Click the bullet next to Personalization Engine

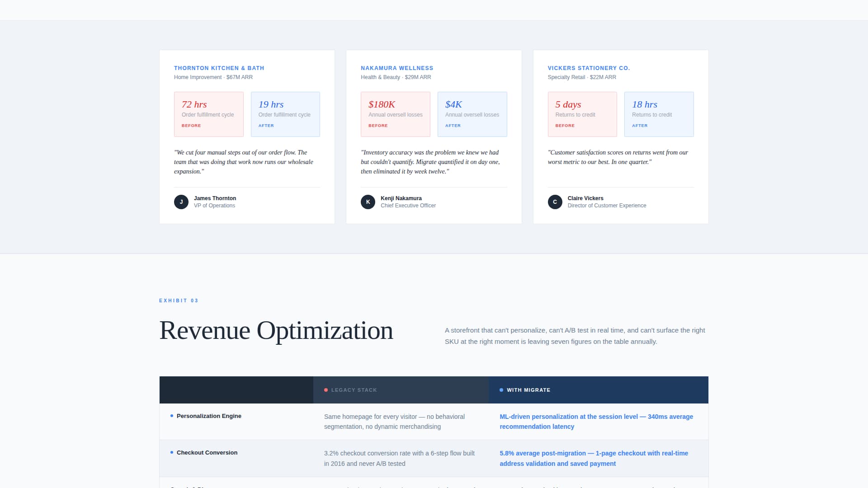tap(172, 416)
